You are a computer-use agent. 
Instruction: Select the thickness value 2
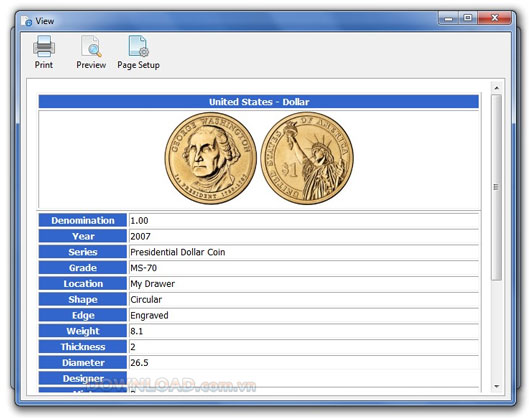pos(133,347)
